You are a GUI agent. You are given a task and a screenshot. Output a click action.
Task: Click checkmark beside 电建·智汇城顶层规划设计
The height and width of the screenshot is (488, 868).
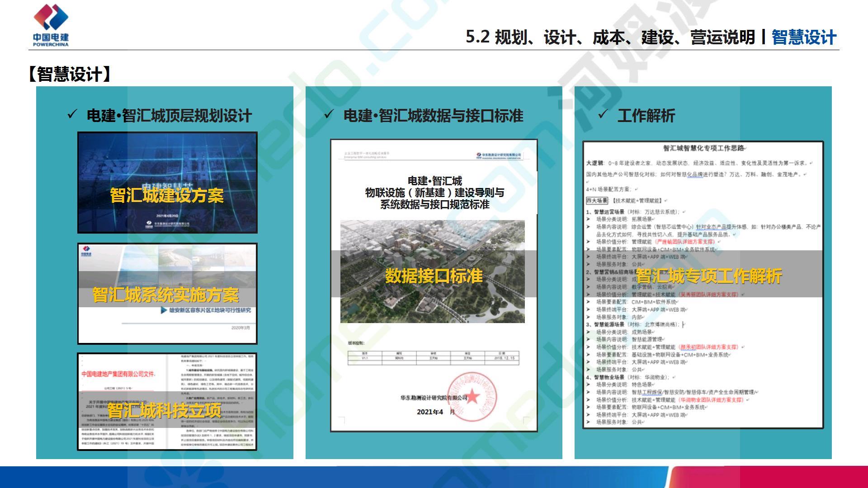click(x=72, y=115)
